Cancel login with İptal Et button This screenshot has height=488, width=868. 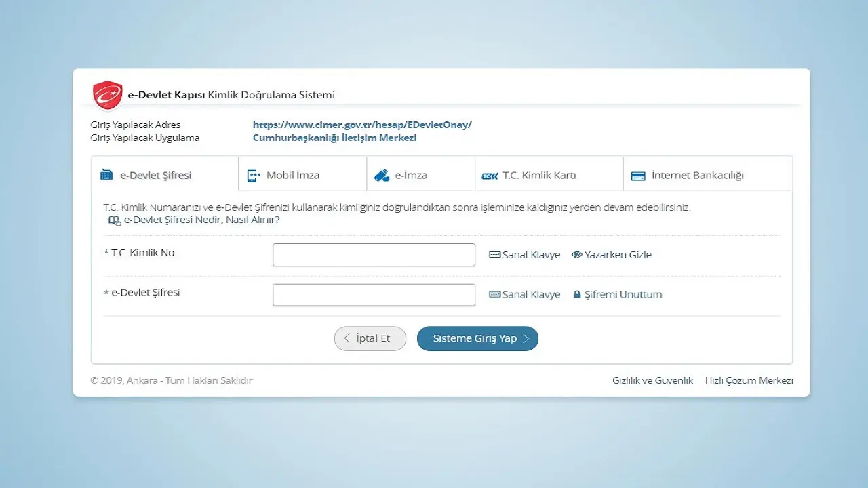point(370,338)
